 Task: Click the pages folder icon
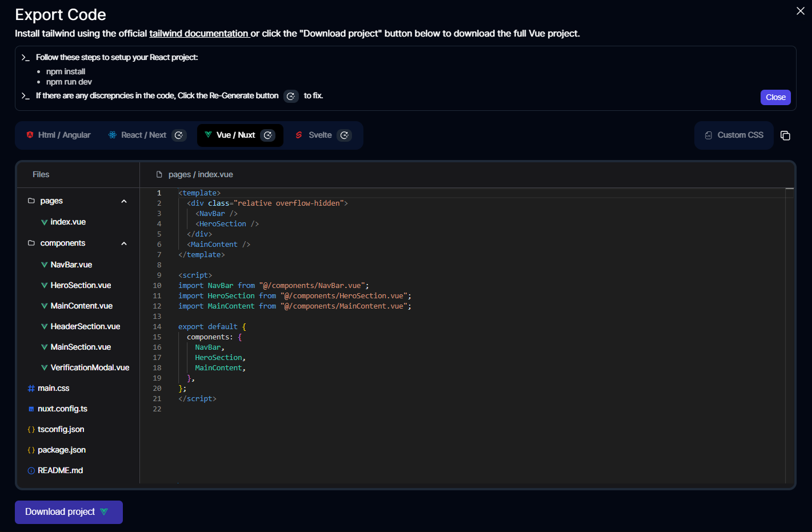point(31,201)
